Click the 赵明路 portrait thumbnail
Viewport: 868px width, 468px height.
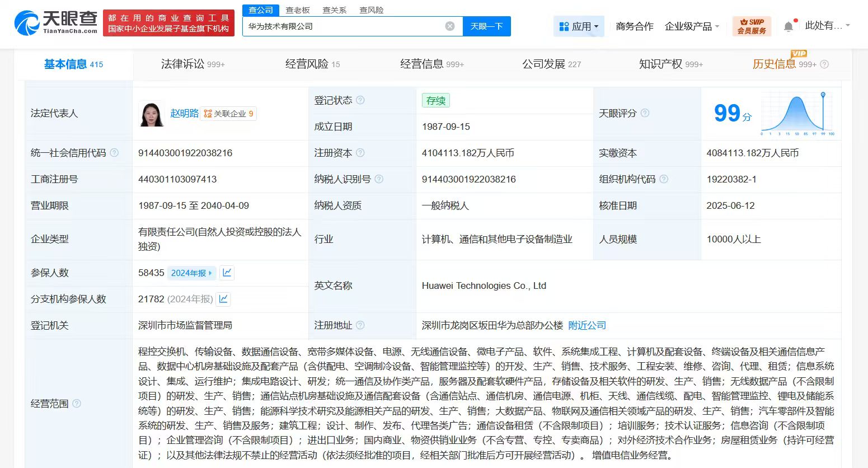(x=152, y=114)
